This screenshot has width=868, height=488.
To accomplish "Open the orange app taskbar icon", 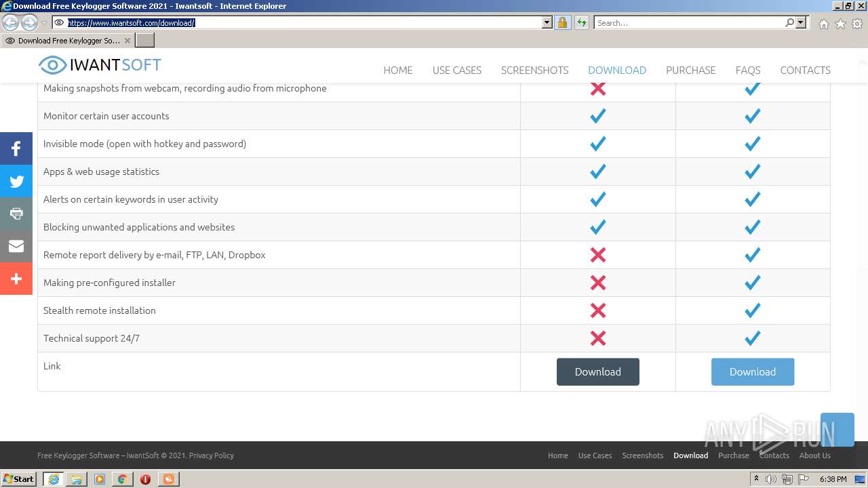I will (168, 479).
